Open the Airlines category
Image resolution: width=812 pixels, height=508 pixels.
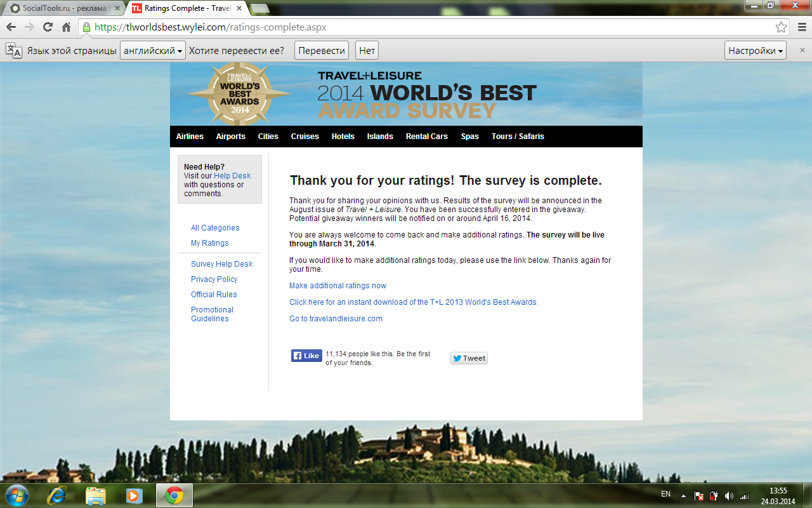pos(190,137)
